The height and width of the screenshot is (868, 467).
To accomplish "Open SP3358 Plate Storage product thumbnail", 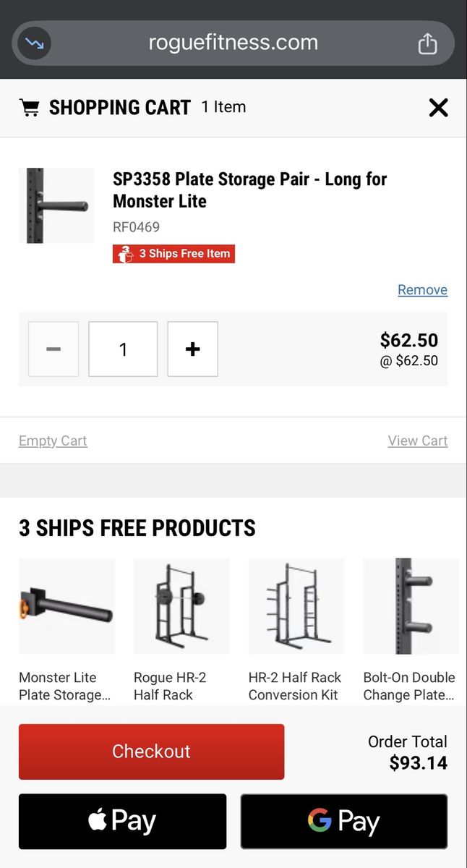I will 56,205.
